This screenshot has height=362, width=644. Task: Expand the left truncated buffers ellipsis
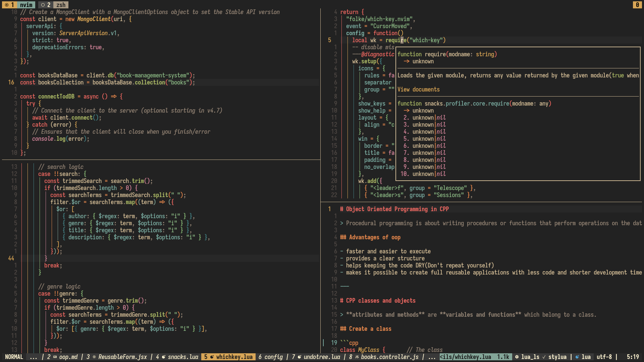(34, 357)
